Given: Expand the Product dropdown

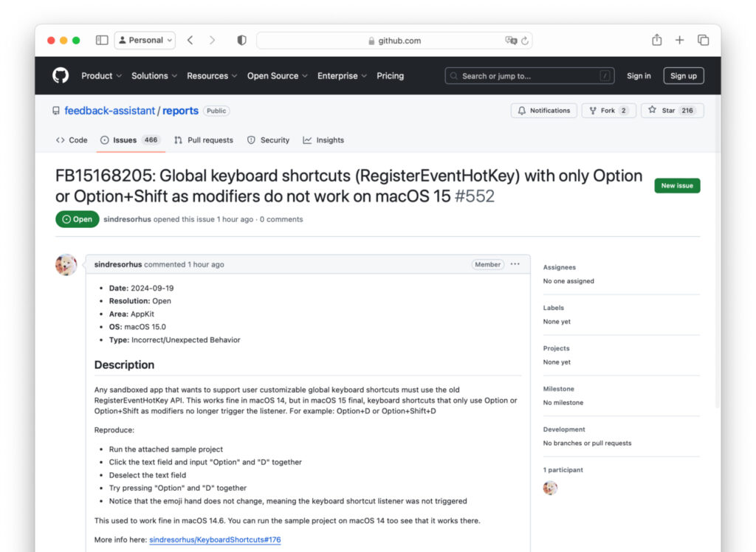Looking at the screenshot, I should click(x=97, y=75).
